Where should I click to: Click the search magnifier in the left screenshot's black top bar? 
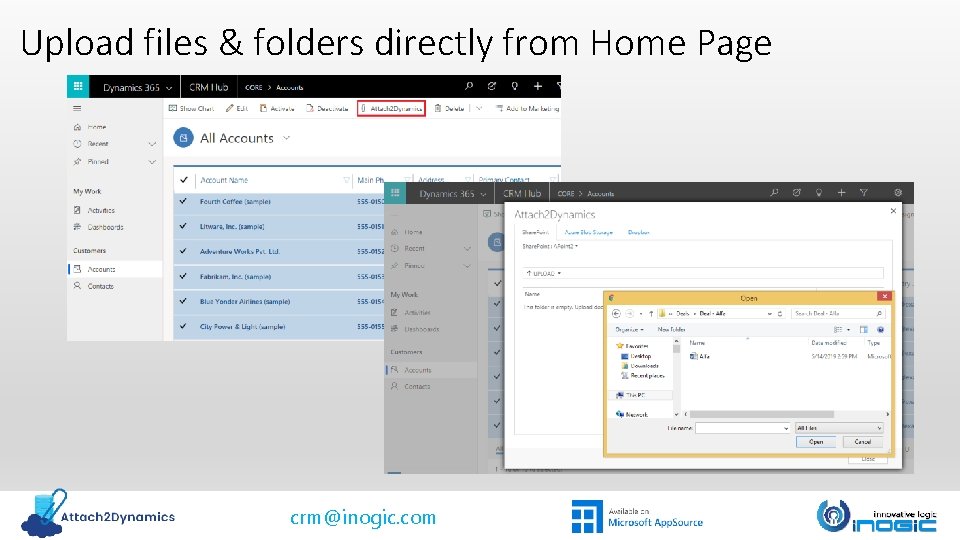469,86
